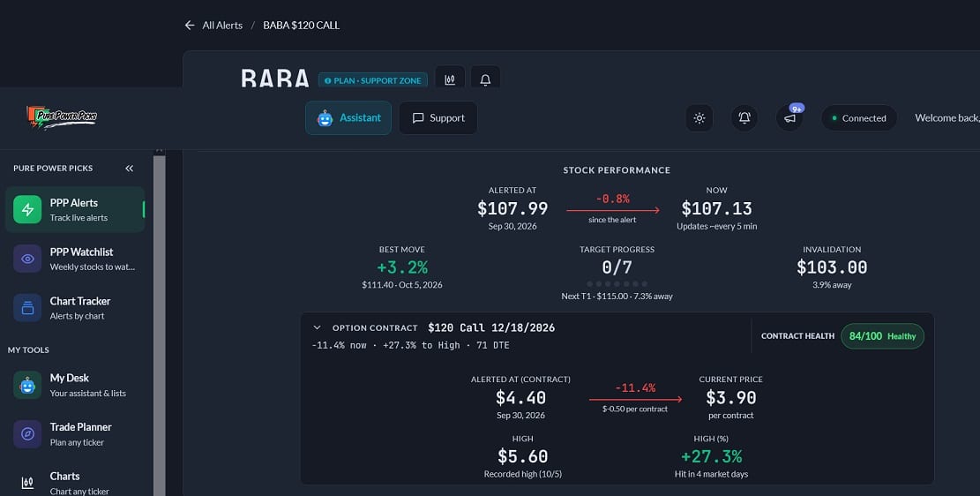Click the Updates ~every 5 min note
The width and height of the screenshot is (980, 496).
pyautogui.click(x=716, y=227)
